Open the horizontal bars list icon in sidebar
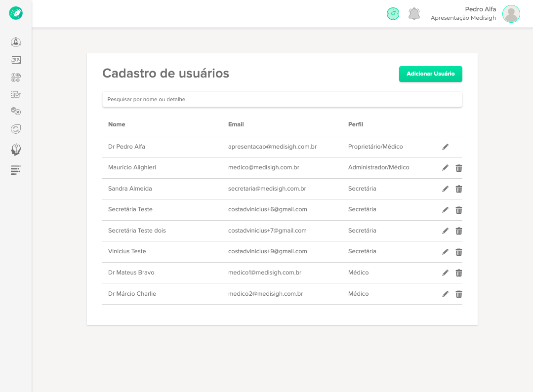Screen dimensions: 533x392 16,170
